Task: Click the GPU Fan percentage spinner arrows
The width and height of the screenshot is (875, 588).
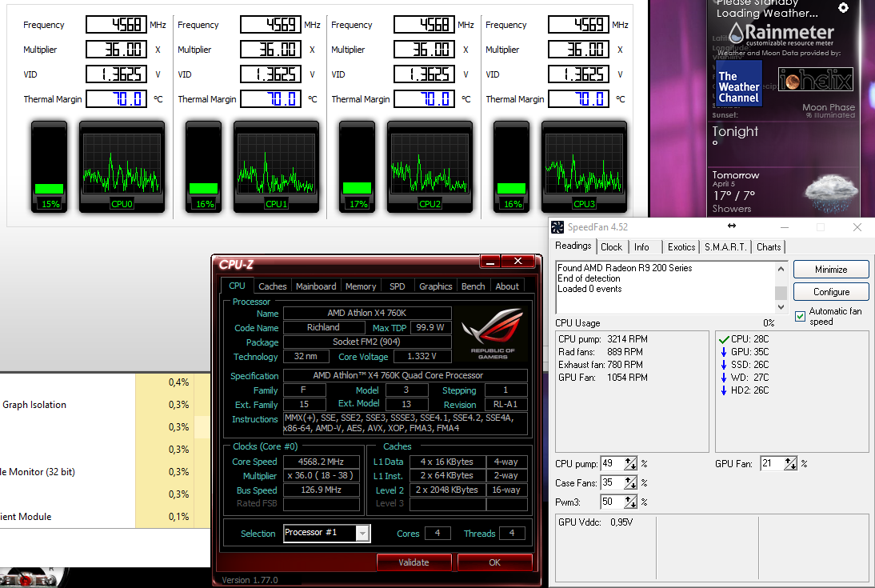Action: tap(790, 463)
